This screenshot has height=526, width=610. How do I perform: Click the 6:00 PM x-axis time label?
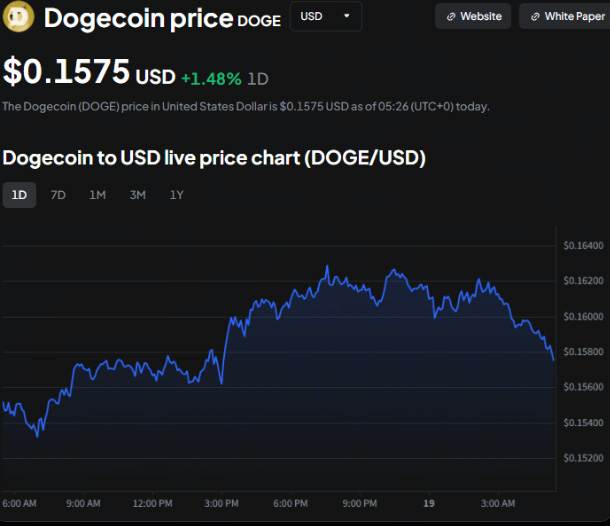(290, 502)
